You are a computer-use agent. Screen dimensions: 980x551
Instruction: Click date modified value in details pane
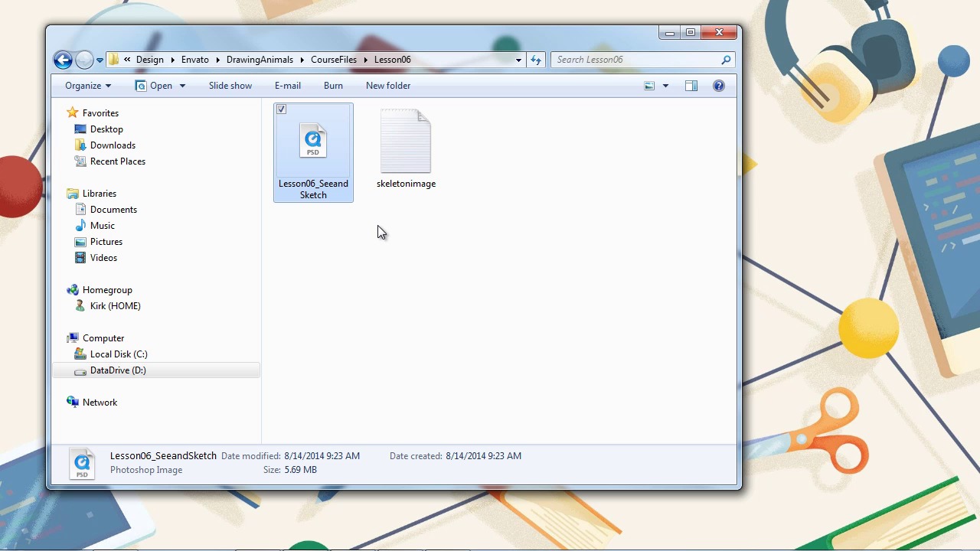click(322, 456)
